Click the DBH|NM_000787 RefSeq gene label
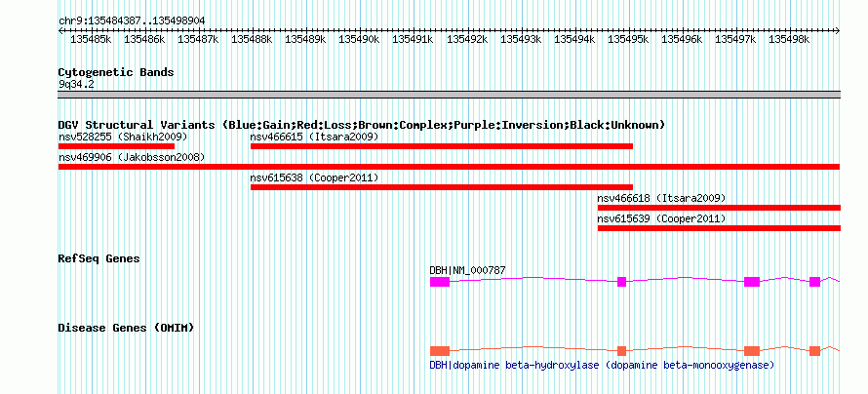Image resolution: width=868 pixels, height=394 pixels. [467, 270]
